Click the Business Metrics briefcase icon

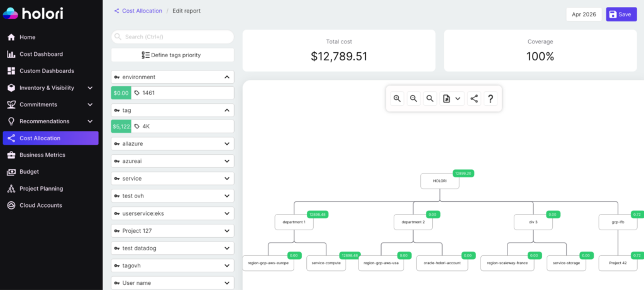11,155
